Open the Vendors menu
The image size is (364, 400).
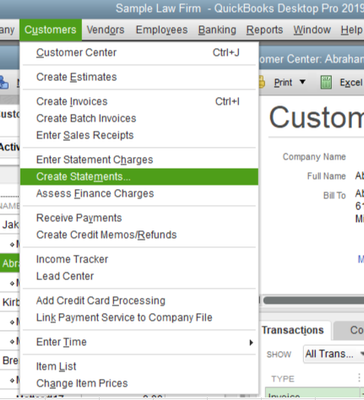point(105,30)
